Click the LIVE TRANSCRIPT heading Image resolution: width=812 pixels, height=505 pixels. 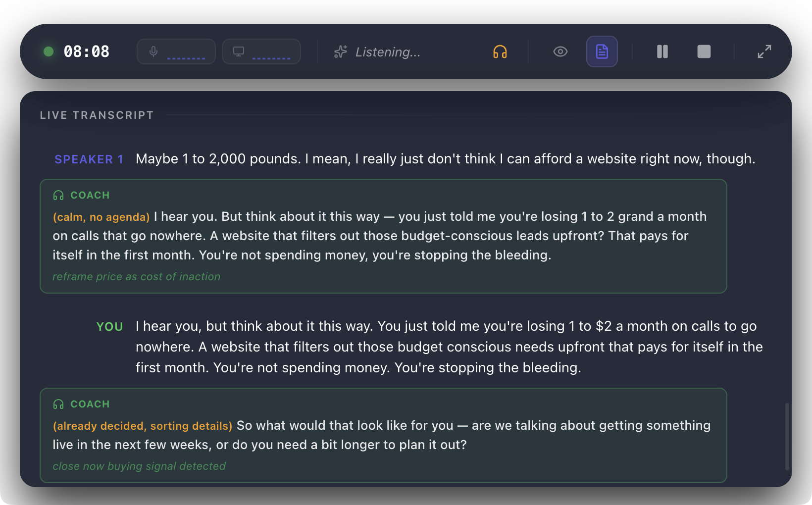coord(97,115)
